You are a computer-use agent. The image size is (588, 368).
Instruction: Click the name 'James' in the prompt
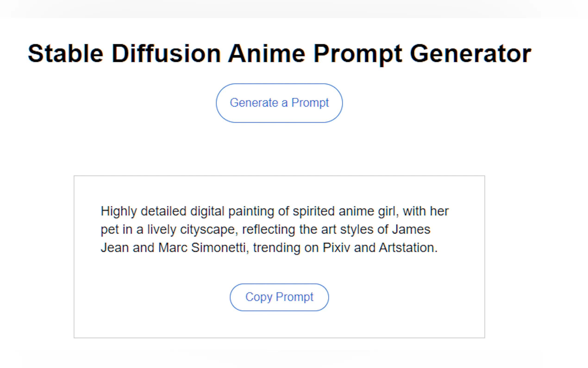[x=411, y=229]
